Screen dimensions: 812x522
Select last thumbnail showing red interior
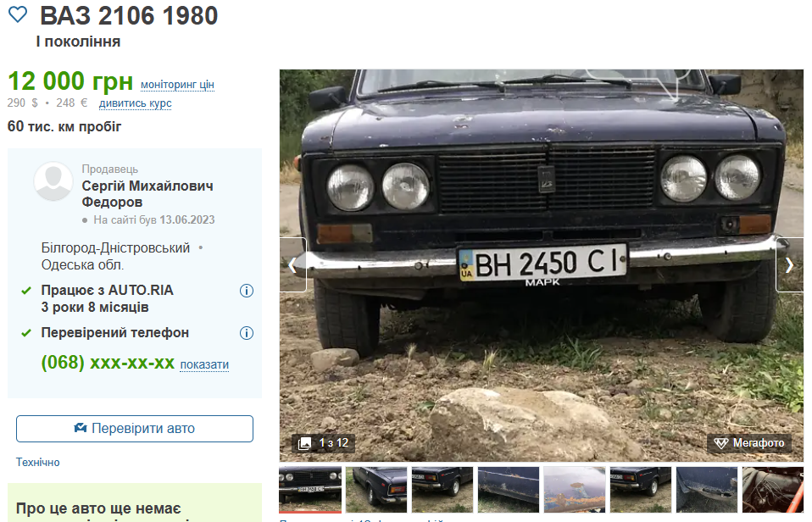click(x=773, y=490)
